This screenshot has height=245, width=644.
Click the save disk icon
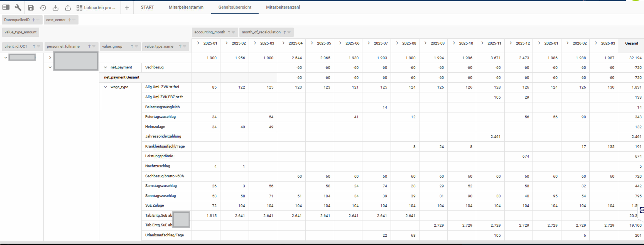point(31,8)
